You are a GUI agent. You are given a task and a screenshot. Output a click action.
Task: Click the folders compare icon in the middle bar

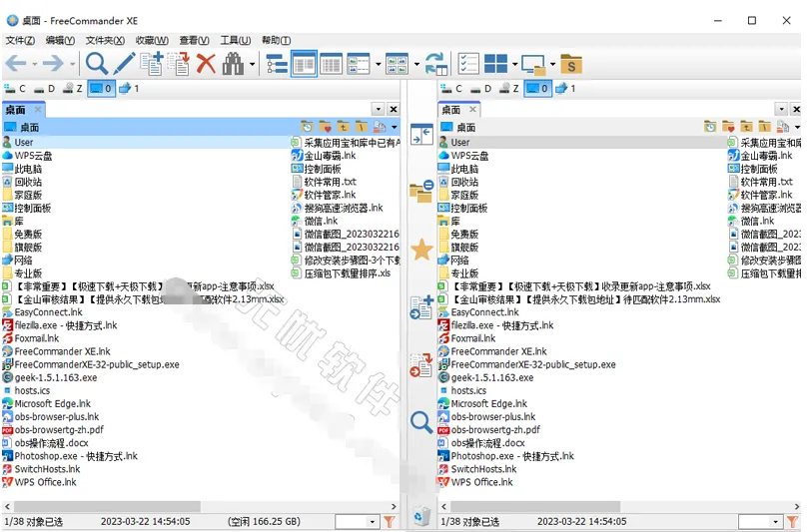point(421,191)
